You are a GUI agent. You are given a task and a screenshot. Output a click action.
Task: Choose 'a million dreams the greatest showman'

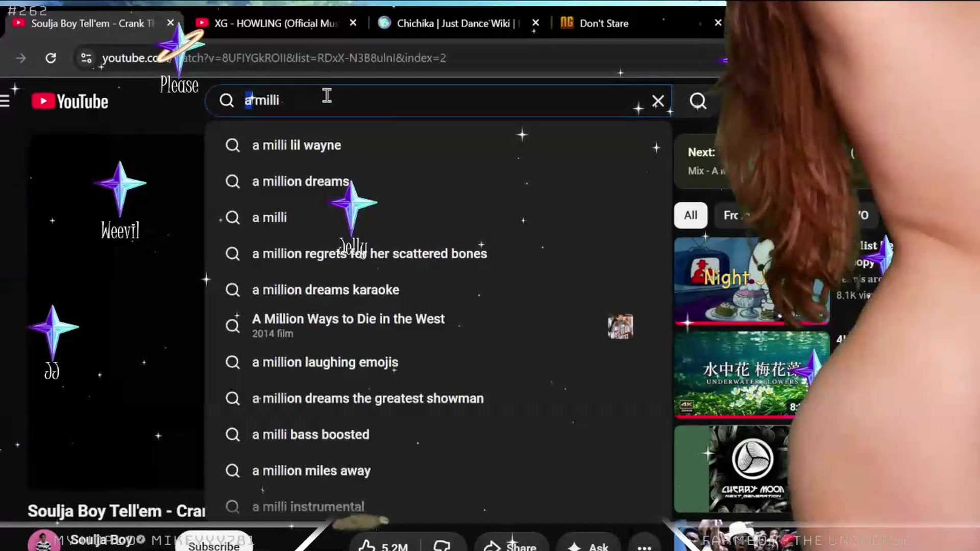coord(438,399)
